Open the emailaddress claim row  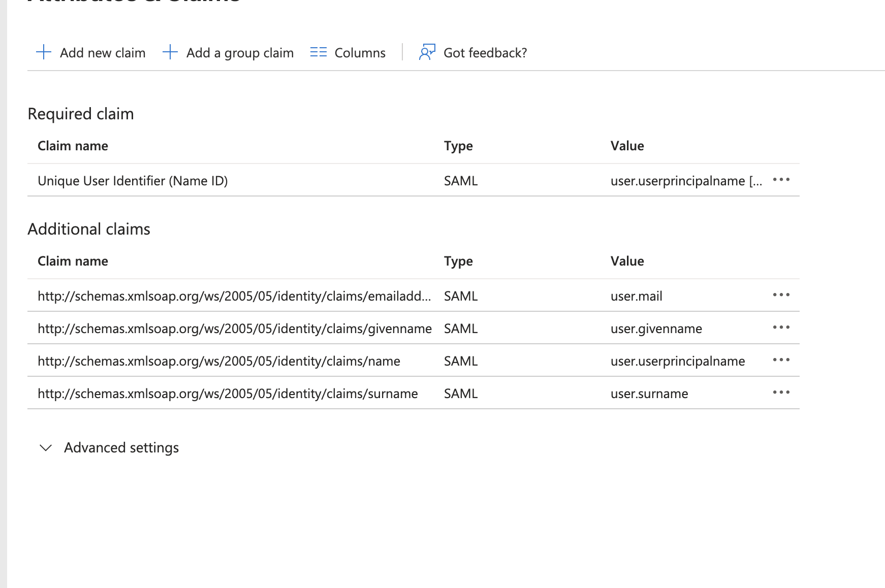click(x=234, y=296)
